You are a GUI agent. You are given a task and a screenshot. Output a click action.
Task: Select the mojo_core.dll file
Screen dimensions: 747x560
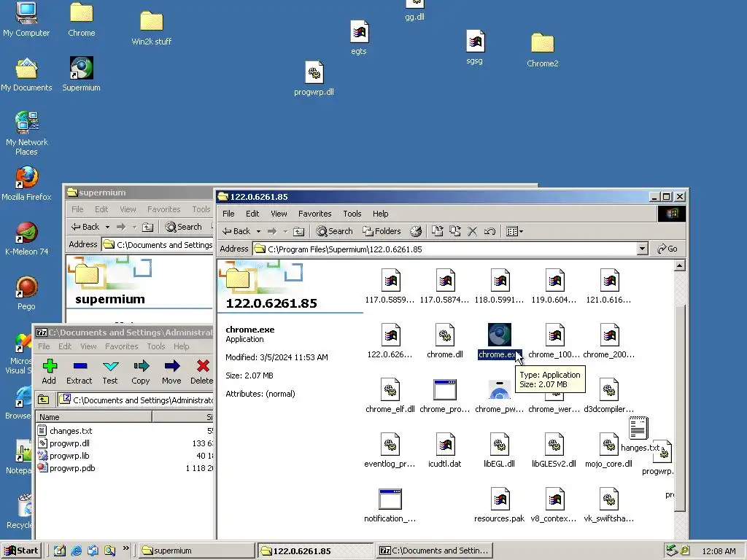609,444
